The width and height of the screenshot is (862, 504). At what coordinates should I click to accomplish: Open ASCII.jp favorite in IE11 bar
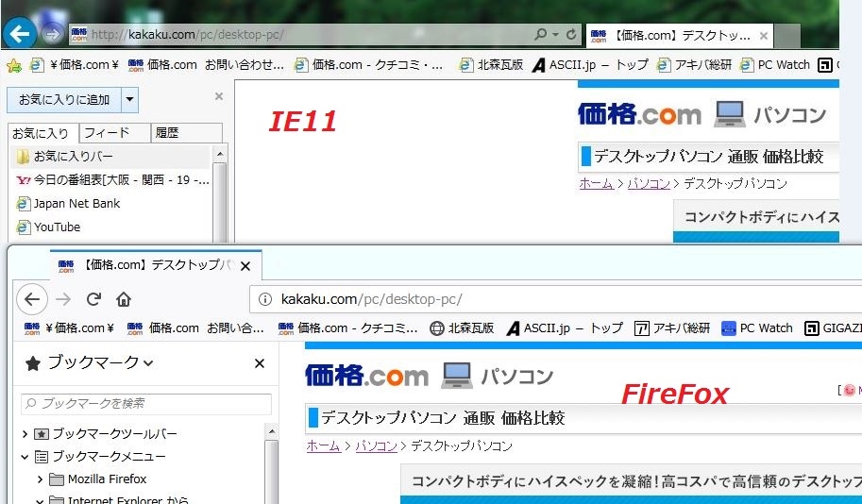(590, 65)
